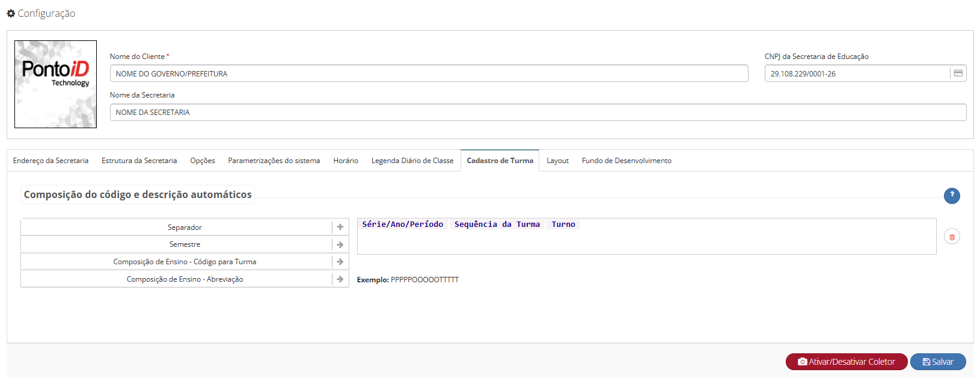Open Fundo de Desenvolvimento tab

[626, 161]
